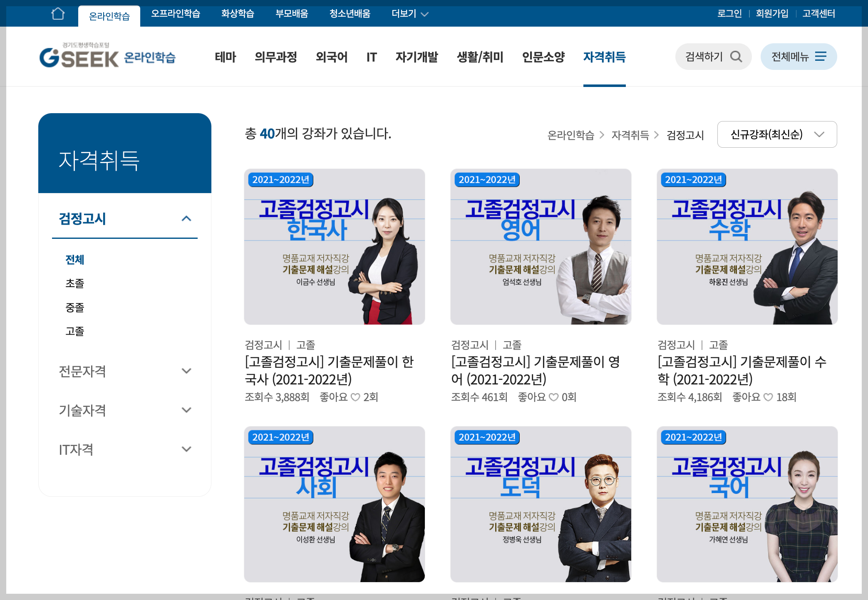
Task: Open the 외국어 category menu
Action: pyautogui.click(x=331, y=57)
